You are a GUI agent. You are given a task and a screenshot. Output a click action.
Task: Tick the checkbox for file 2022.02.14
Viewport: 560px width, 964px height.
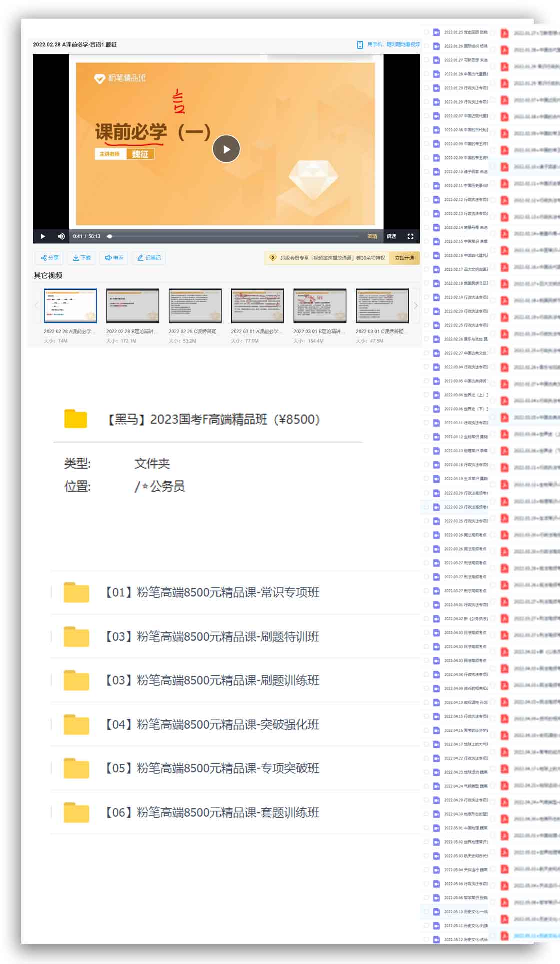coord(426,228)
